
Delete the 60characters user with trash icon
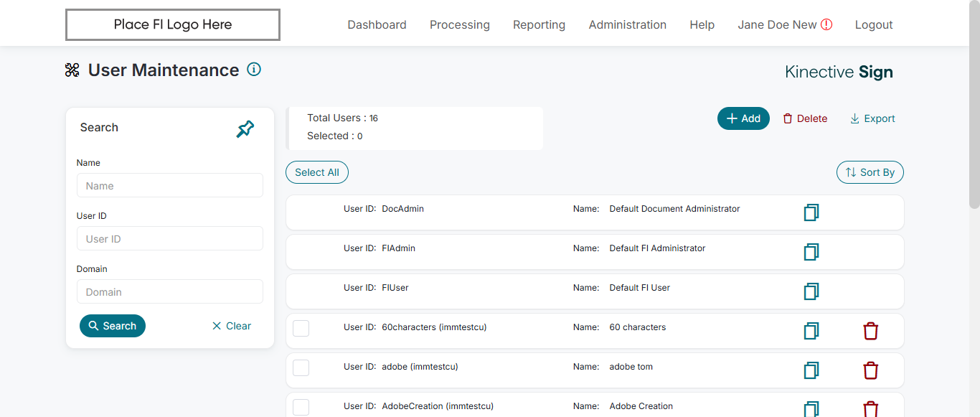pos(870,331)
